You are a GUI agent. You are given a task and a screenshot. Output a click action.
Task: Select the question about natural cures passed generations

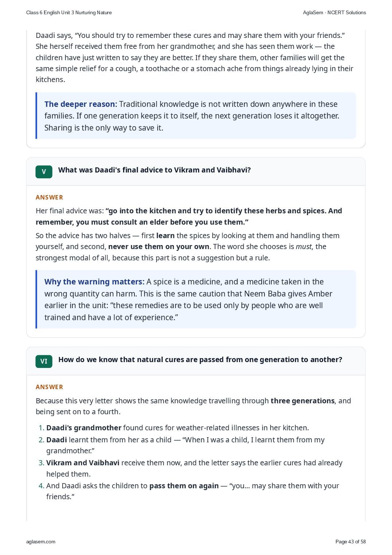click(200, 360)
